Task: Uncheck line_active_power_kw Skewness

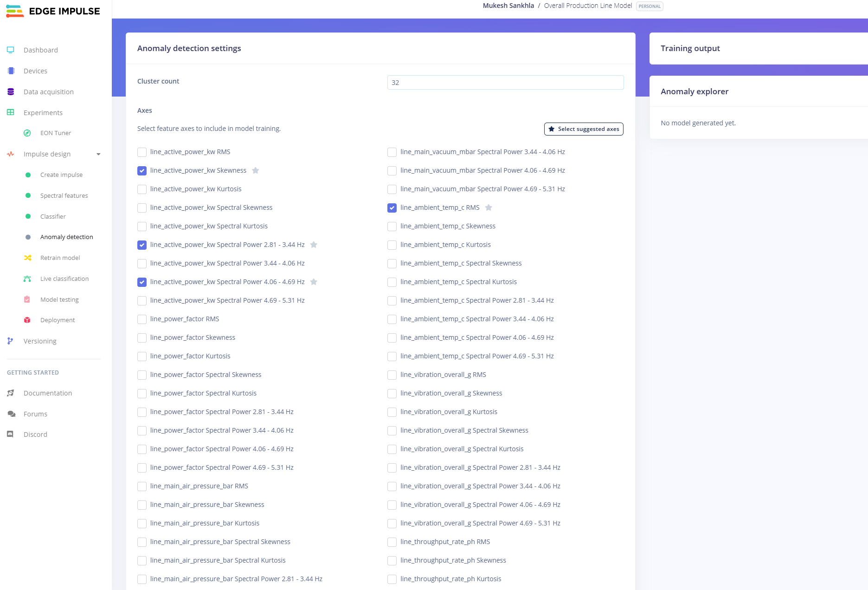Action: pyautogui.click(x=142, y=170)
